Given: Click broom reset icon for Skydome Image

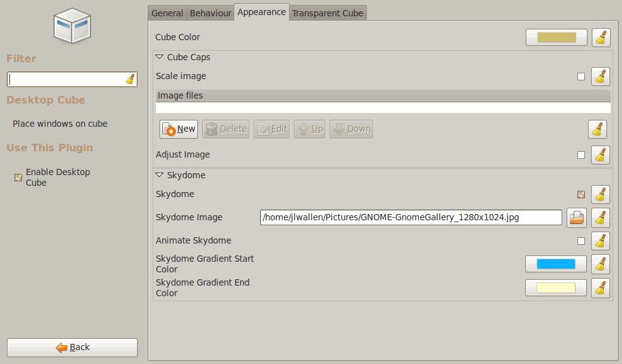Looking at the screenshot, I should point(600,218).
